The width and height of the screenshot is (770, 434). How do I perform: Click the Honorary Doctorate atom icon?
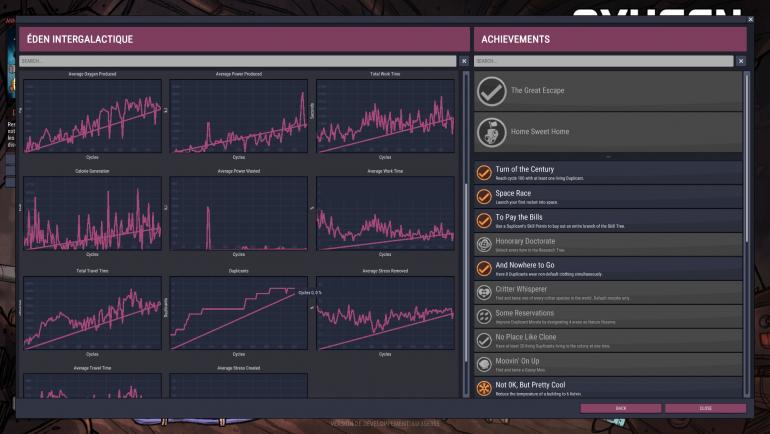coord(484,244)
